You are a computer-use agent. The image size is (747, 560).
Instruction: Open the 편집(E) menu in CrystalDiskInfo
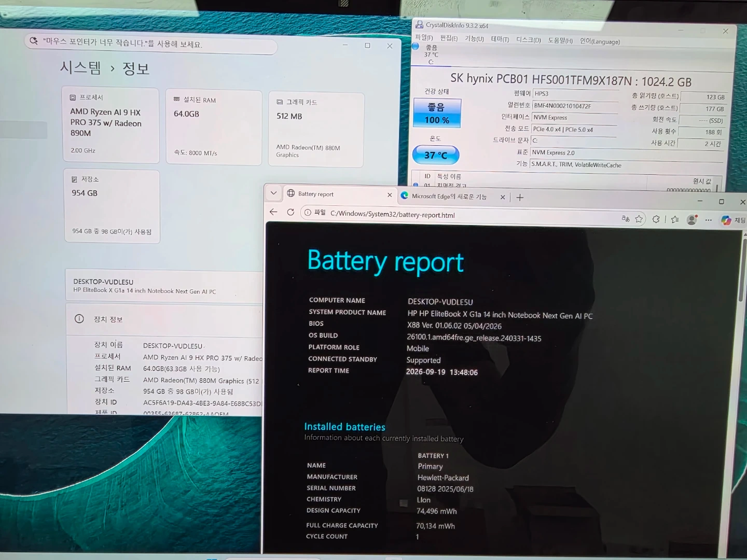[x=449, y=38]
